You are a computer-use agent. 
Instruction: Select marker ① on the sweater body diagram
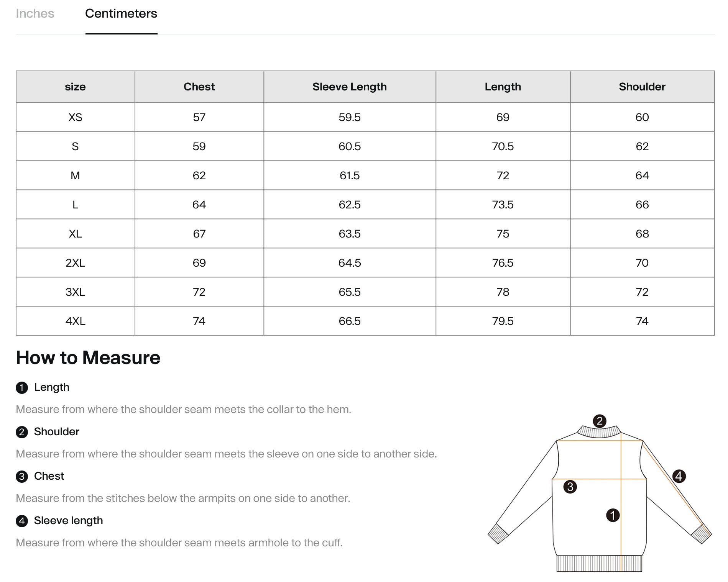point(614,515)
